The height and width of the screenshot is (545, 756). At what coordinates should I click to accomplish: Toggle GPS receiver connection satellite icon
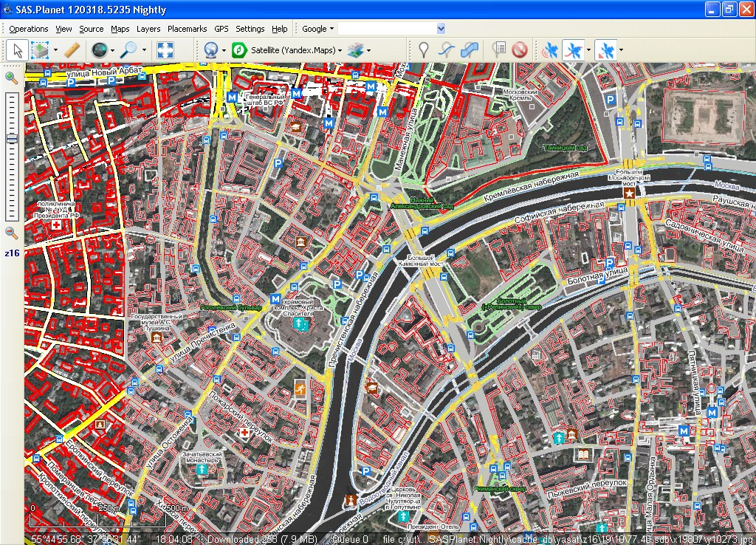point(550,50)
